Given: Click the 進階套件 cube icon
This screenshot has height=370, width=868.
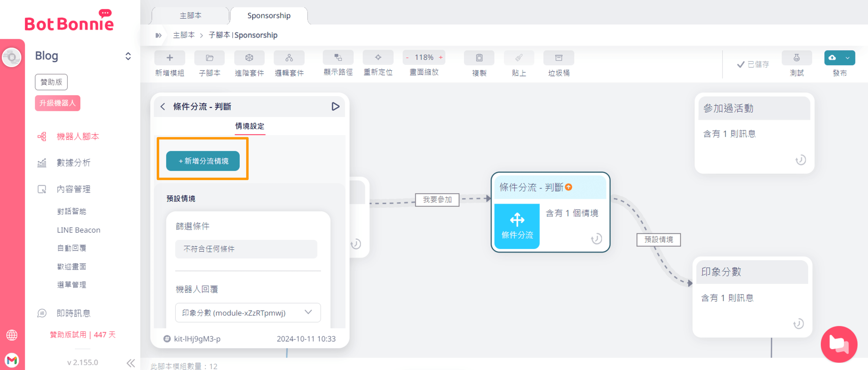Looking at the screenshot, I should coord(249,58).
